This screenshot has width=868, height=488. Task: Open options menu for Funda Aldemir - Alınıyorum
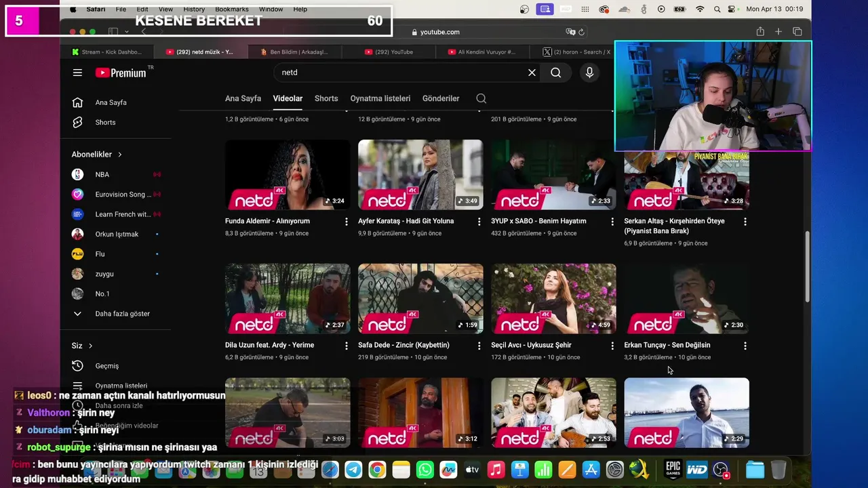346,222
